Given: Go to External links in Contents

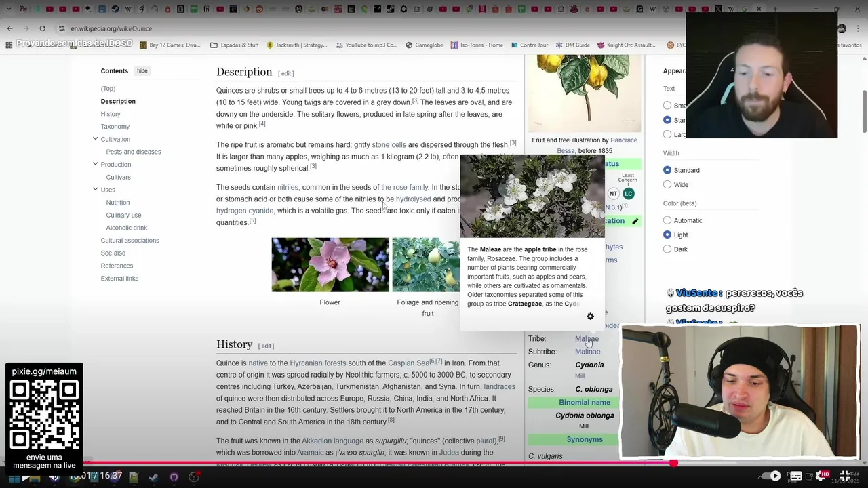Looking at the screenshot, I should click(119, 279).
